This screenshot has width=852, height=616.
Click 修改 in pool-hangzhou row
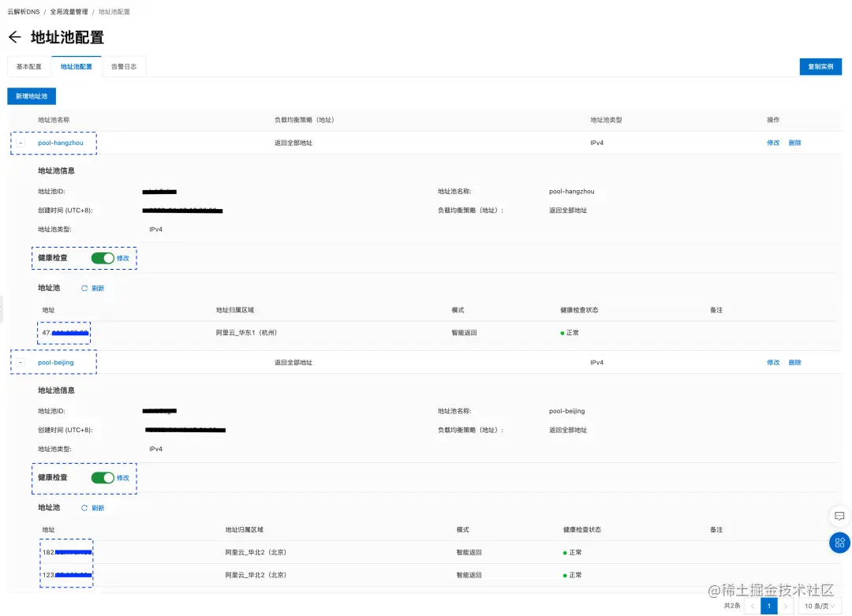click(x=773, y=143)
